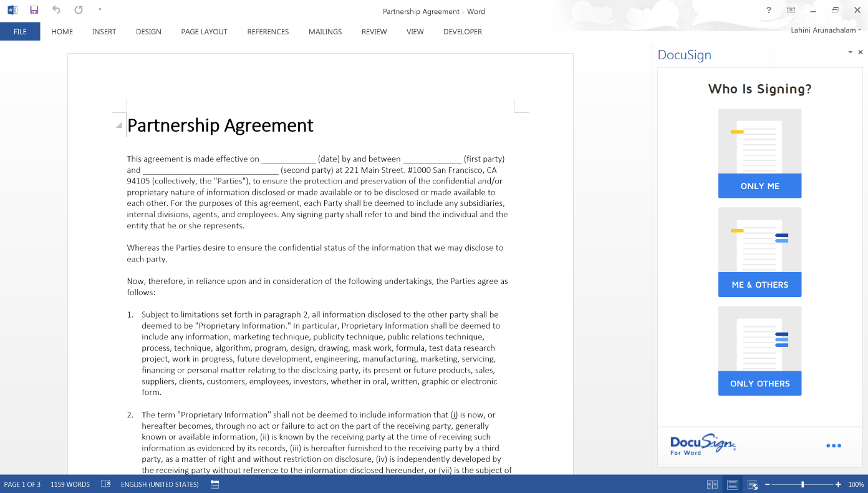Collapse the Partnership Agreement heading triangle
The image size is (868, 493).
pos(118,125)
